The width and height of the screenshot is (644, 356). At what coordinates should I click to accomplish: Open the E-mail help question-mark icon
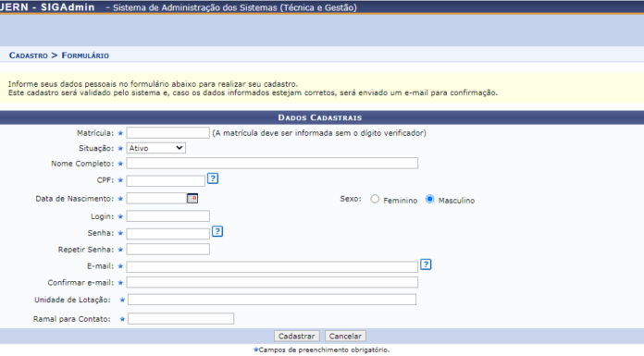426,264
